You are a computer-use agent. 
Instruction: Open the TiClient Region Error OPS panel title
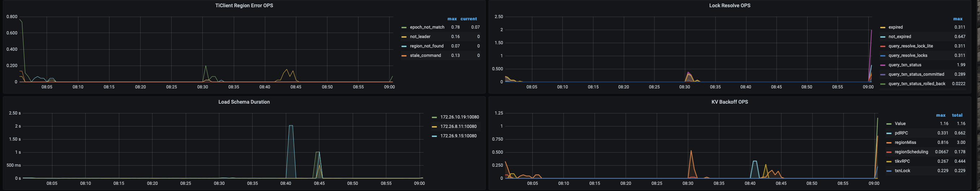[x=244, y=6]
